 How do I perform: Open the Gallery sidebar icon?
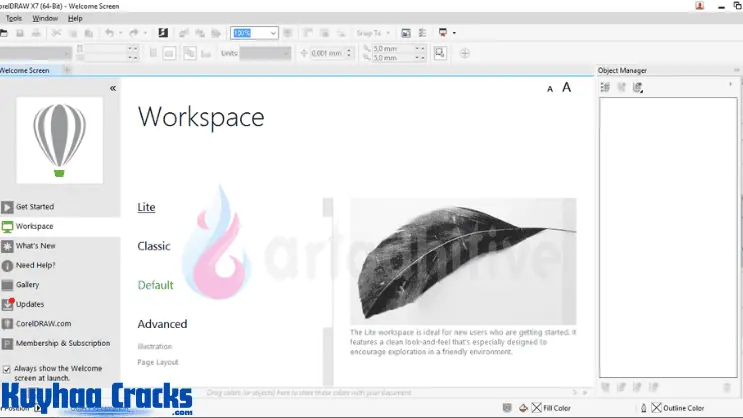coord(8,285)
